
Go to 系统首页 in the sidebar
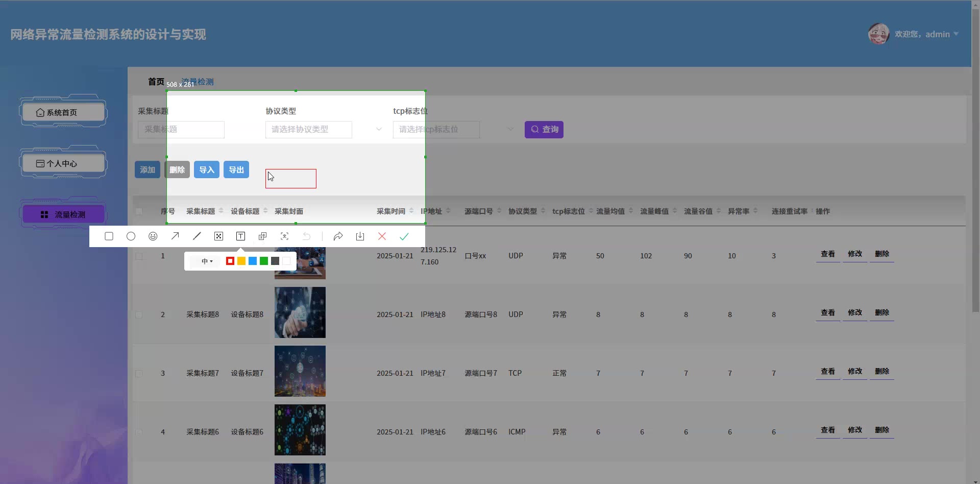pyautogui.click(x=63, y=112)
